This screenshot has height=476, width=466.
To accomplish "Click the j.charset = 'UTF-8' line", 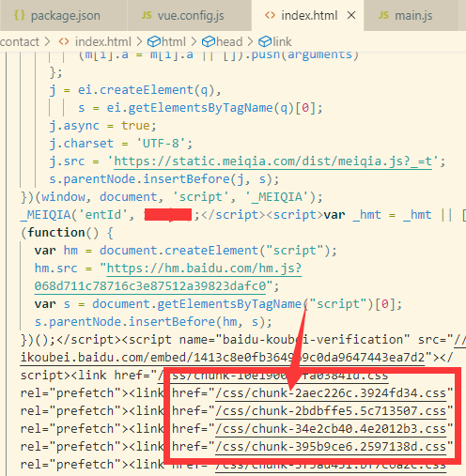I will click(x=120, y=144).
